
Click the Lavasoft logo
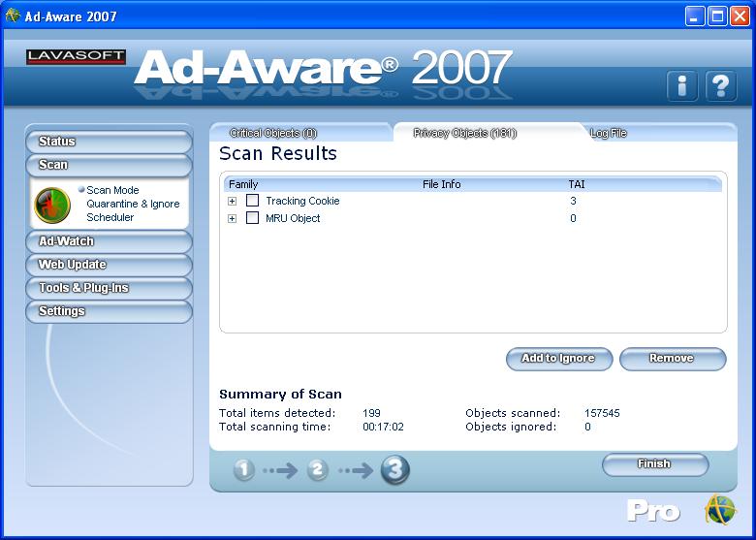pyautogui.click(x=77, y=56)
